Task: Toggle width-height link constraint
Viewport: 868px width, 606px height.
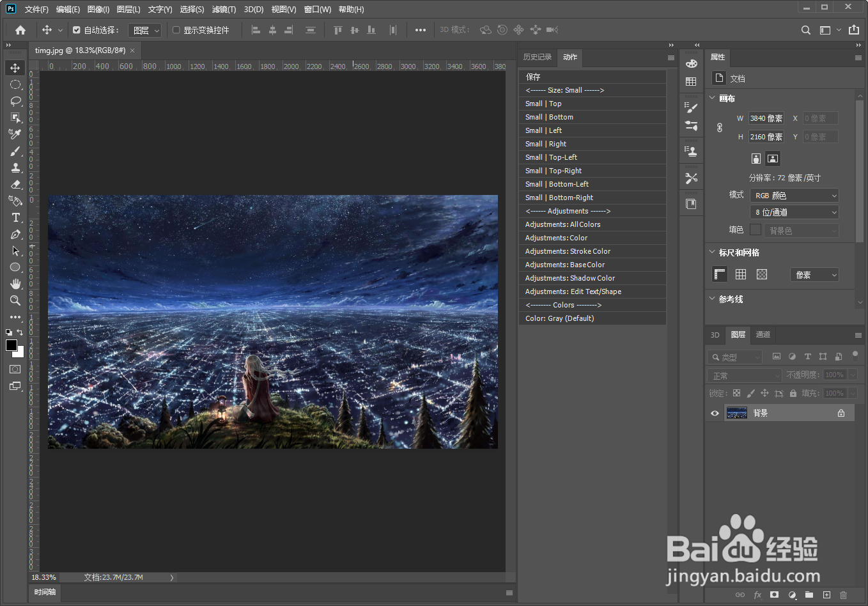Action: click(720, 127)
